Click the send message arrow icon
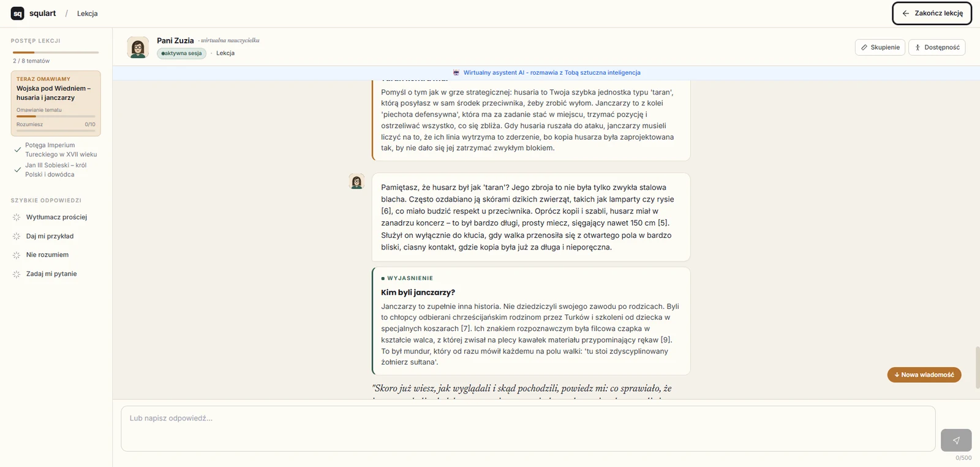The height and width of the screenshot is (467, 980). click(956, 440)
